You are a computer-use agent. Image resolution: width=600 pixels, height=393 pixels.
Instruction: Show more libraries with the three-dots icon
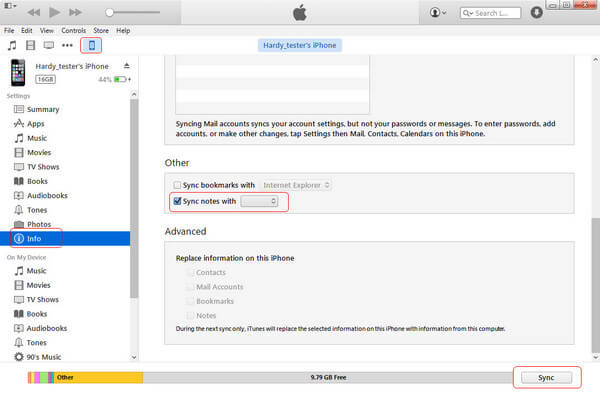(67, 46)
